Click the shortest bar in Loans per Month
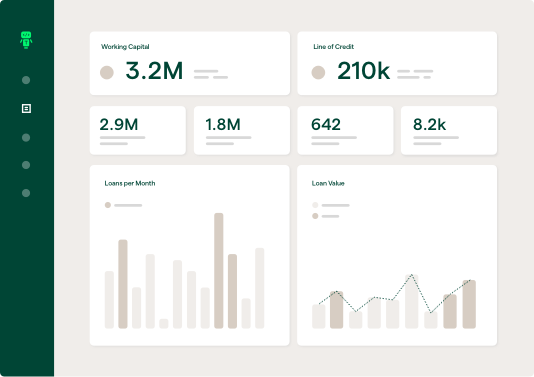Image resolution: width=534 pixels, height=377 pixels. 164,324
